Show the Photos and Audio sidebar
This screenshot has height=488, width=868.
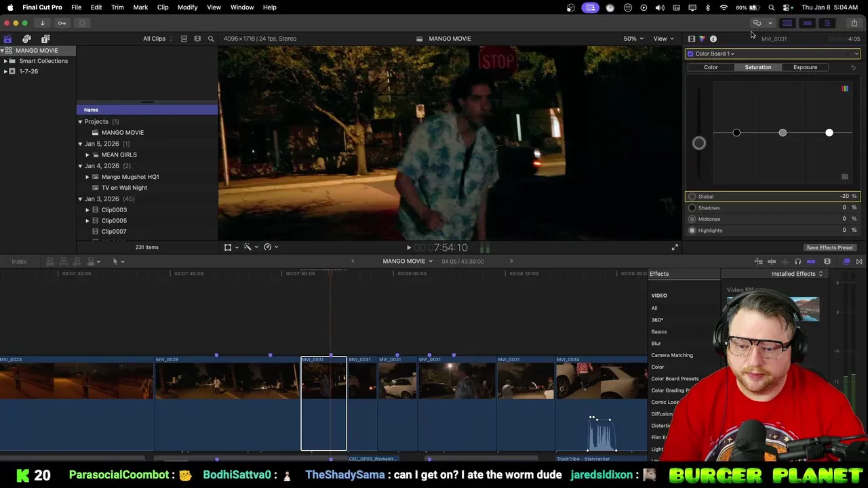point(26,39)
